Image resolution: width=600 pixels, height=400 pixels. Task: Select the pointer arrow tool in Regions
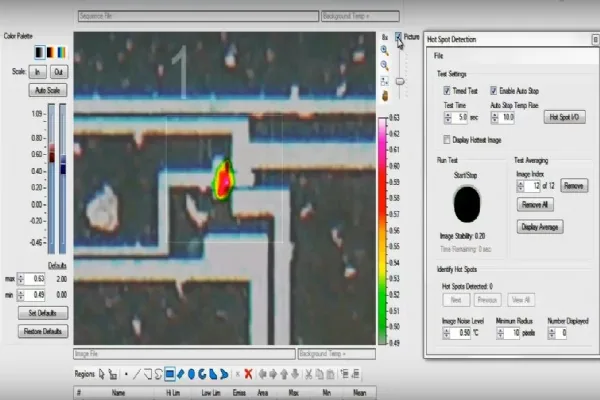click(x=101, y=374)
